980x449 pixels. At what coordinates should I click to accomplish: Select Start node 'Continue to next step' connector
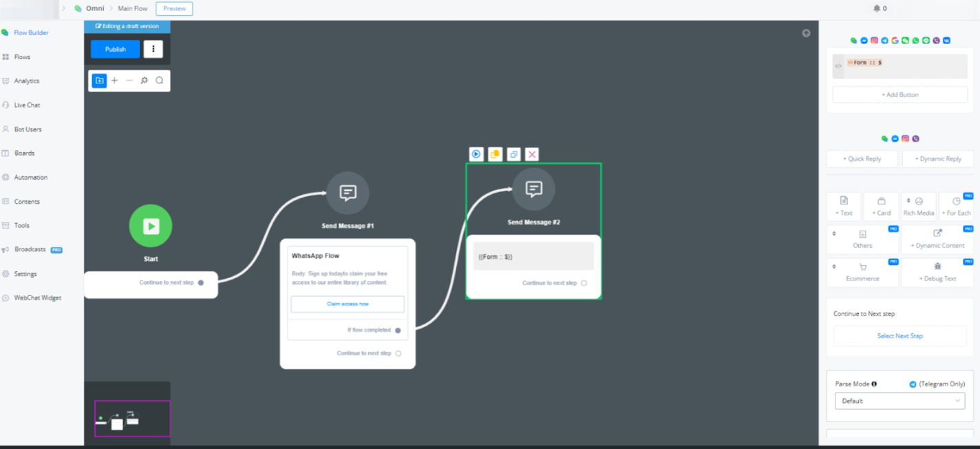click(x=201, y=282)
